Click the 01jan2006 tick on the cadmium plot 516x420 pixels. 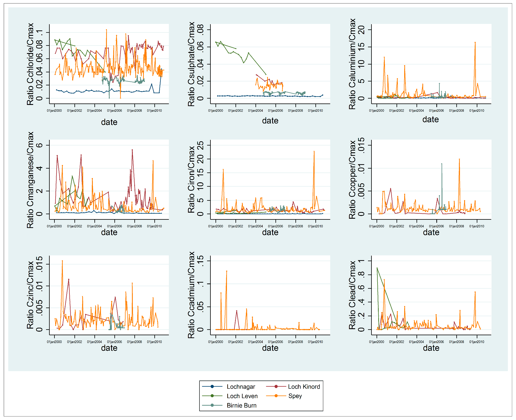coord(275,342)
